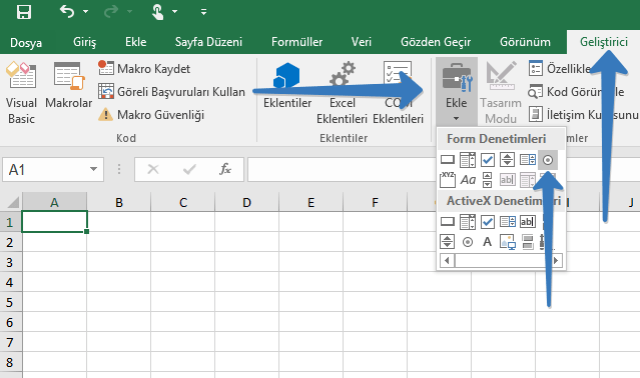Open Makro Güvenliği settings
The width and height of the screenshot is (640, 378).
coord(151,115)
